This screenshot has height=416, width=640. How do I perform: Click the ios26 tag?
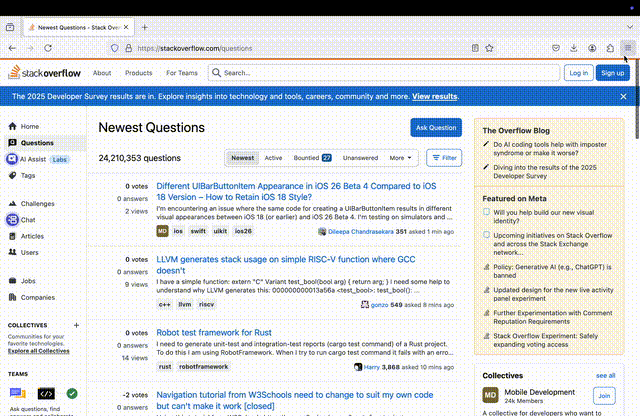click(x=243, y=231)
